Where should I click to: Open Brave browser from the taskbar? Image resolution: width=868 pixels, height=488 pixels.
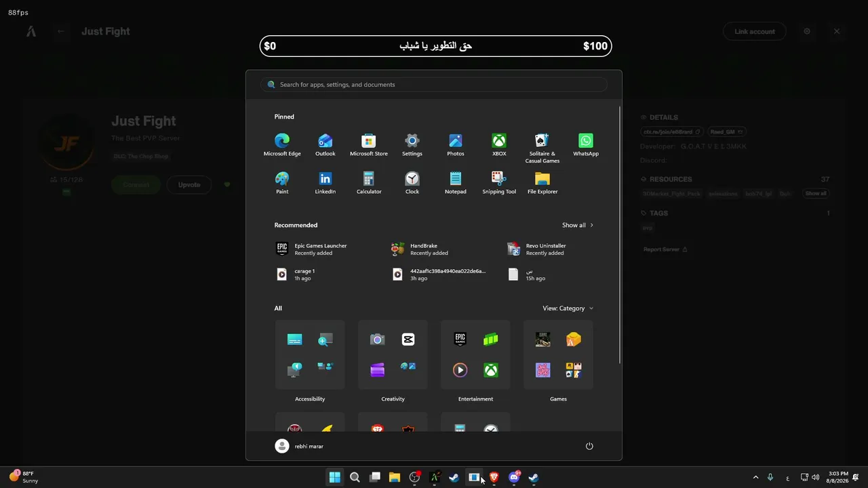point(494,477)
